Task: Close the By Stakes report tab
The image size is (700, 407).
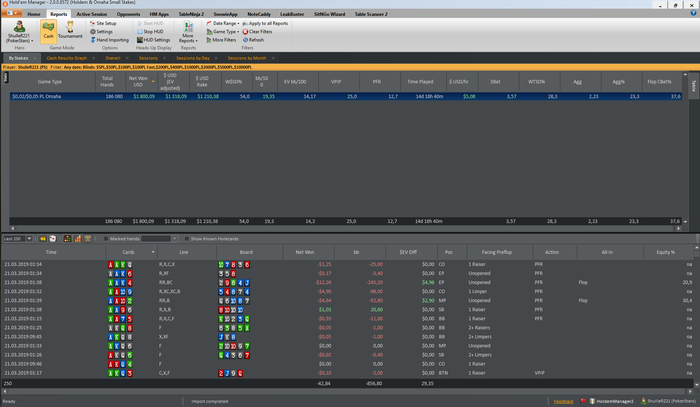Action: 33,58
